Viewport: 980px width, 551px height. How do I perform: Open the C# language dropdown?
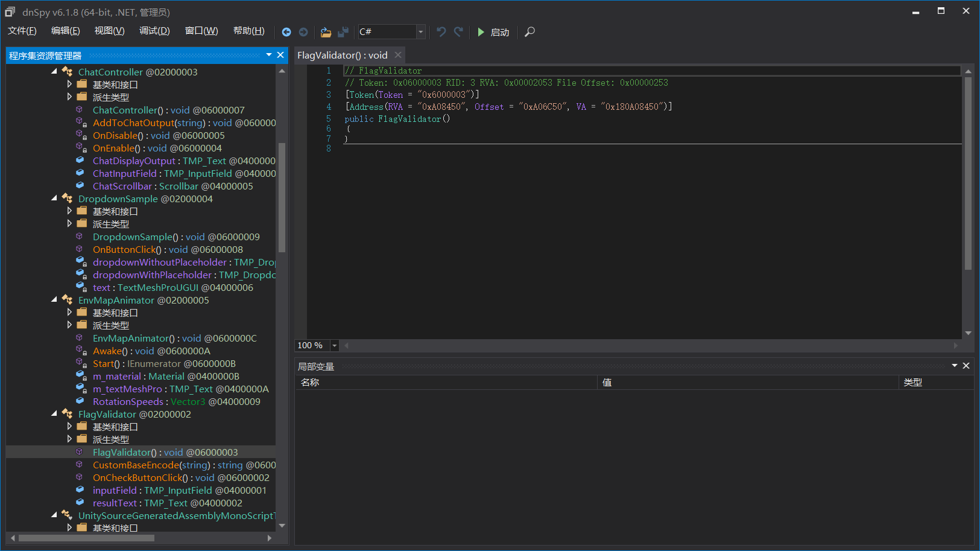[x=420, y=32]
